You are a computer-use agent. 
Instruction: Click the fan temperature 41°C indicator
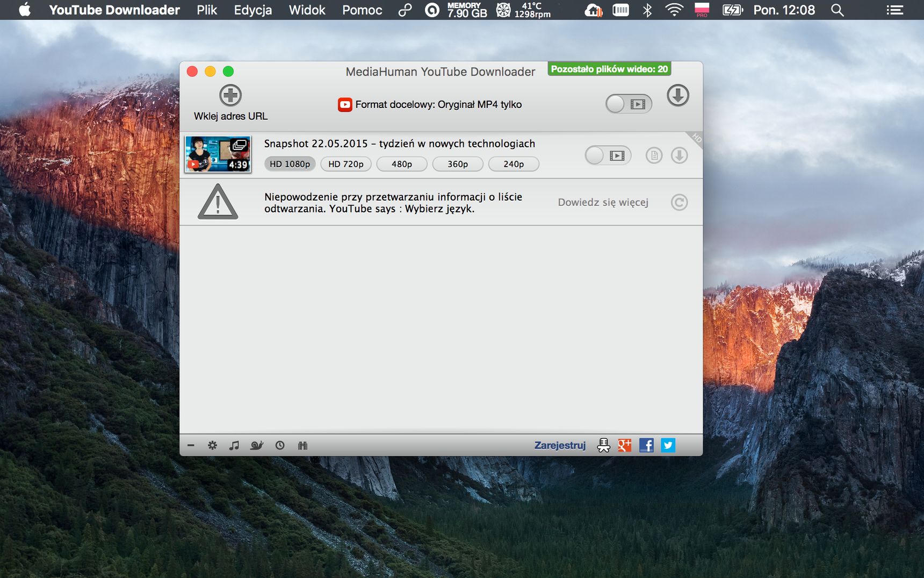click(x=524, y=10)
